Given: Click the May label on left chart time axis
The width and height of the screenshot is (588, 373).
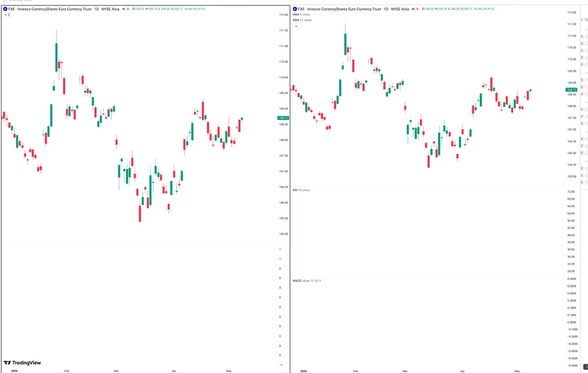Looking at the screenshot, I should (x=228, y=371).
